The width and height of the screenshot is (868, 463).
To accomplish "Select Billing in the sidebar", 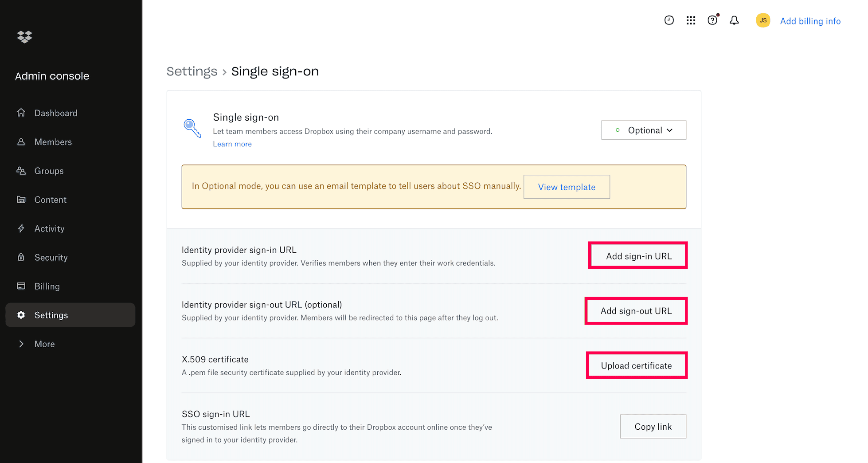I will [x=47, y=286].
